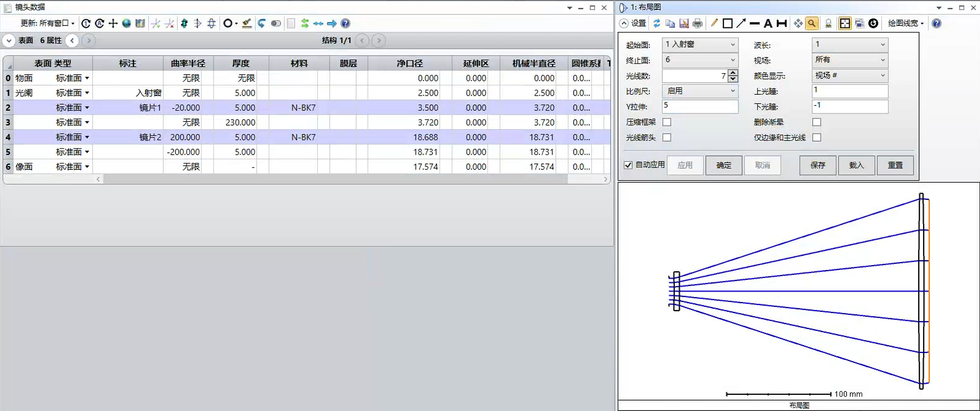This screenshot has width=980, height=411.
Task: Click the globe icon in lens data toolbar
Action: (127, 24)
